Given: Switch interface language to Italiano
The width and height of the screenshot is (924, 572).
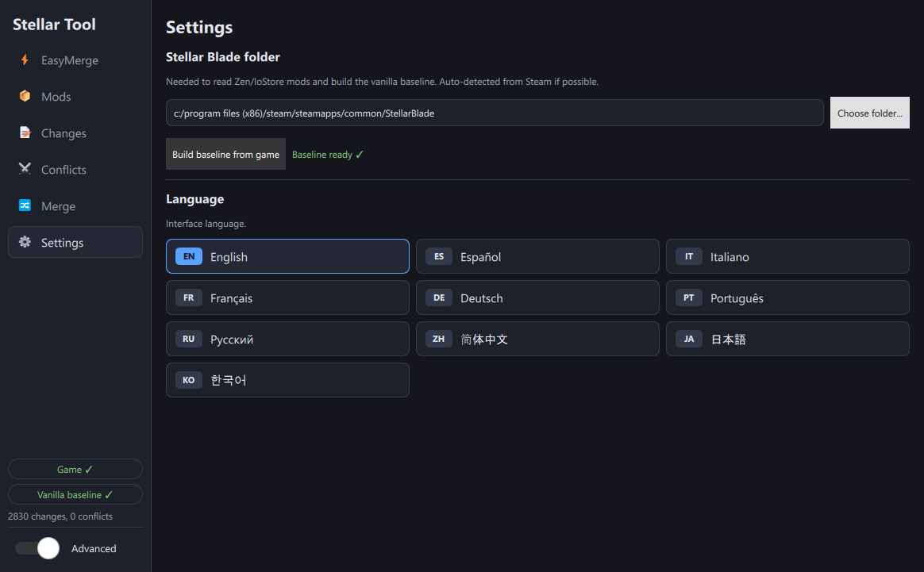Looking at the screenshot, I should click(788, 256).
